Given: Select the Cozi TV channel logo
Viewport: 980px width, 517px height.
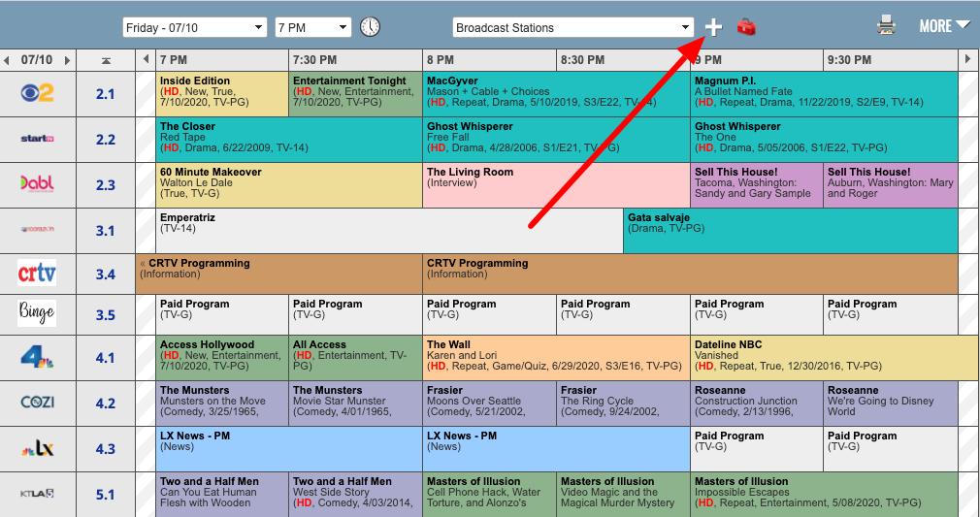Looking at the screenshot, I should click(37, 403).
